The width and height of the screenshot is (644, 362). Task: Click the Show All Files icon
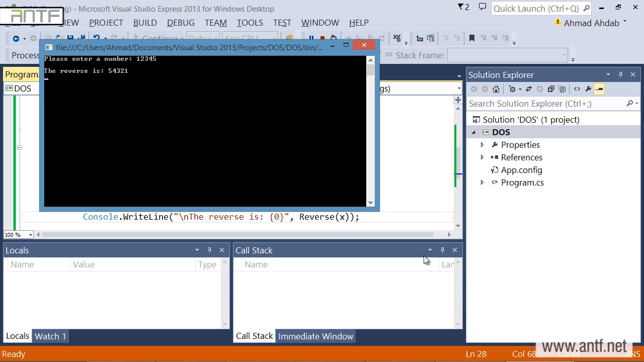tap(562, 89)
